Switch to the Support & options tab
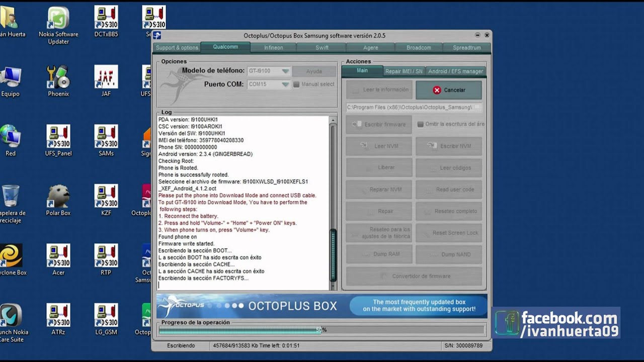The image size is (644, 362). (x=177, y=48)
